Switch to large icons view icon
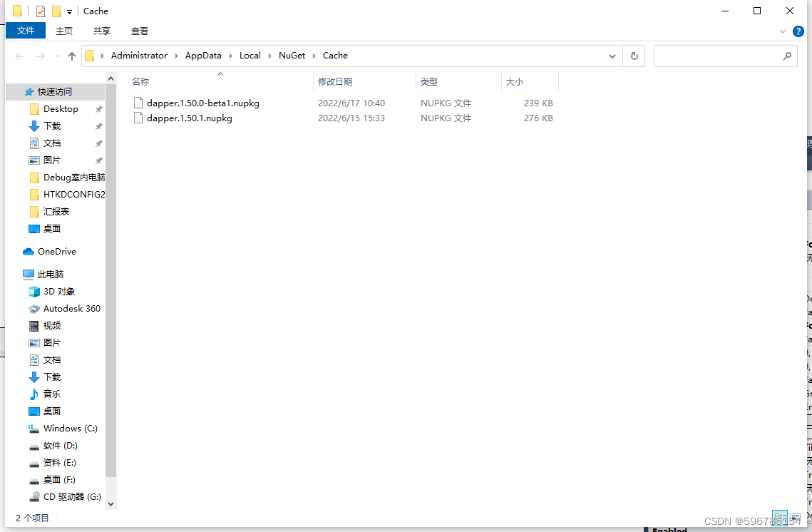The image size is (812, 532). point(796,518)
